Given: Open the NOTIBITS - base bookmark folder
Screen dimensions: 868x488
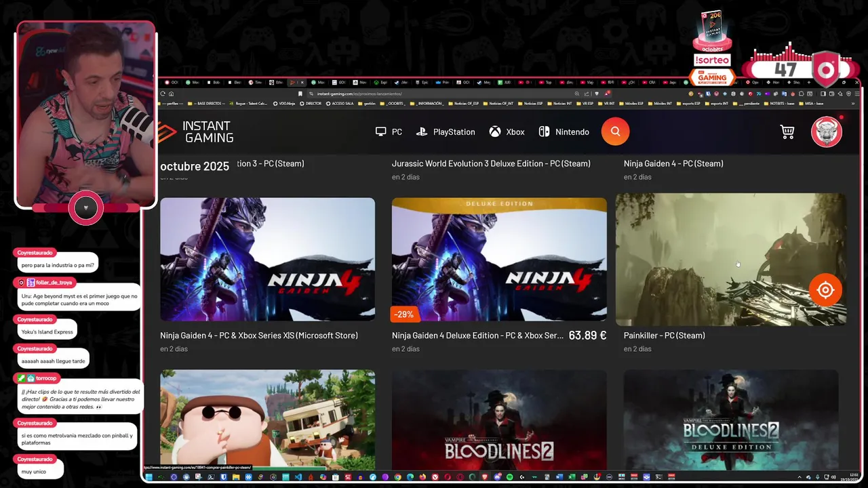Looking at the screenshot, I should click(x=778, y=103).
